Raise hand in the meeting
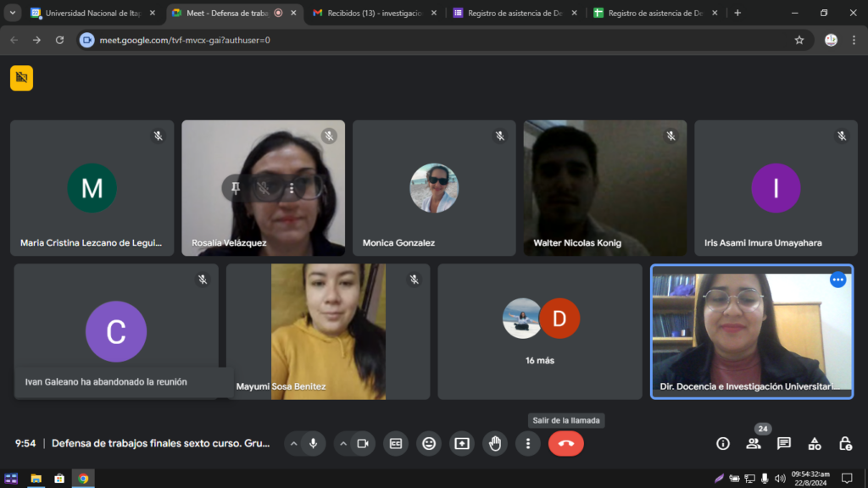 [495, 443]
